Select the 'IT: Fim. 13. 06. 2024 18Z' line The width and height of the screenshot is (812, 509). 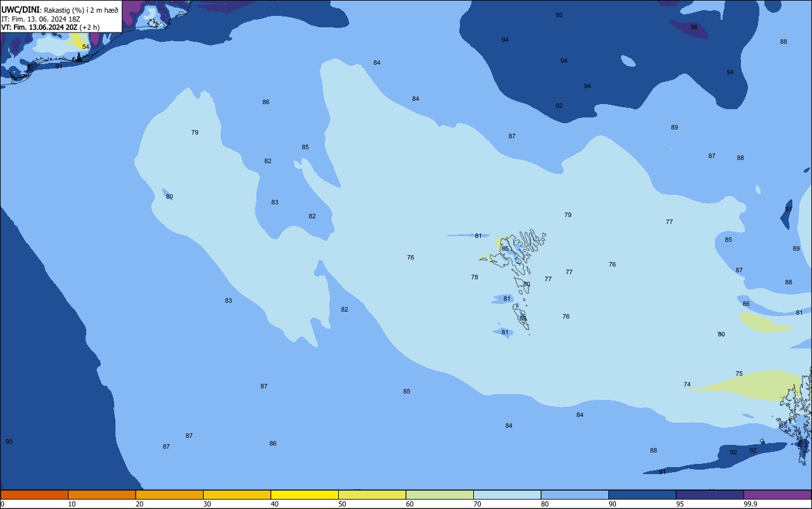(41, 19)
